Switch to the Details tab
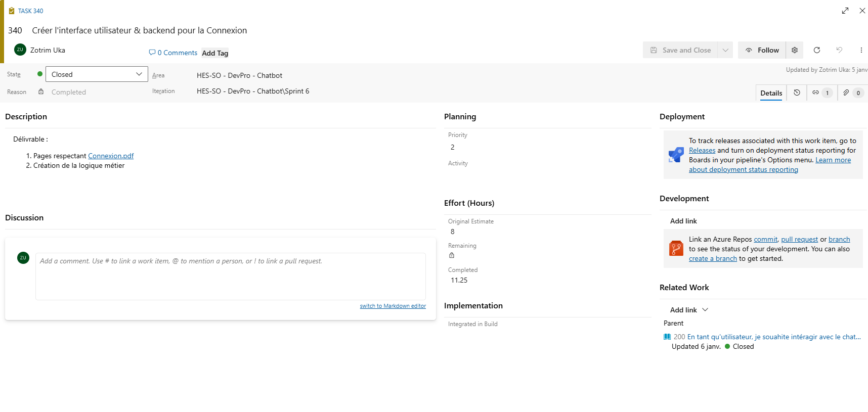 coord(771,93)
